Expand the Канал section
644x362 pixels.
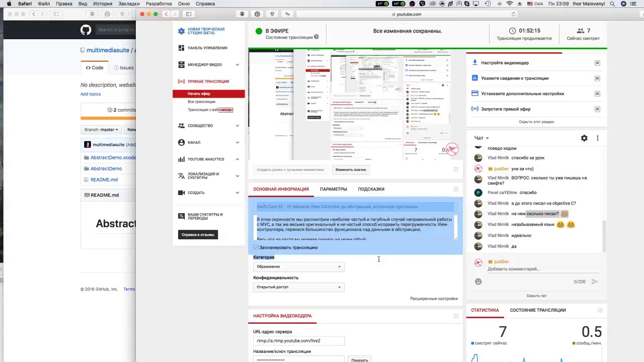click(x=237, y=143)
